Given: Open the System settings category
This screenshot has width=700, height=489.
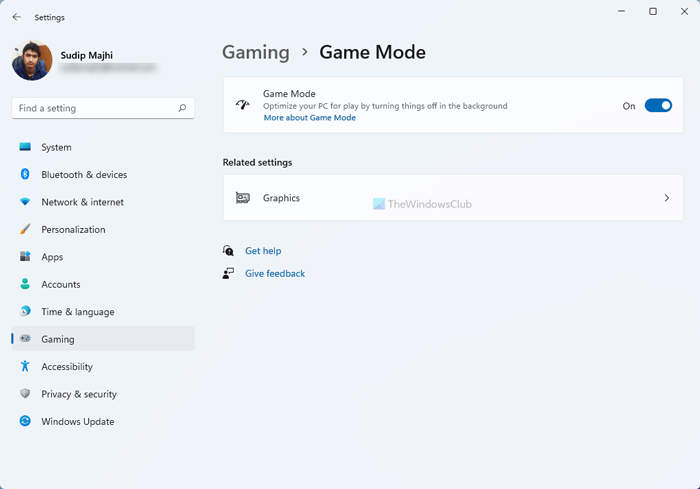Looking at the screenshot, I should click(x=56, y=147).
